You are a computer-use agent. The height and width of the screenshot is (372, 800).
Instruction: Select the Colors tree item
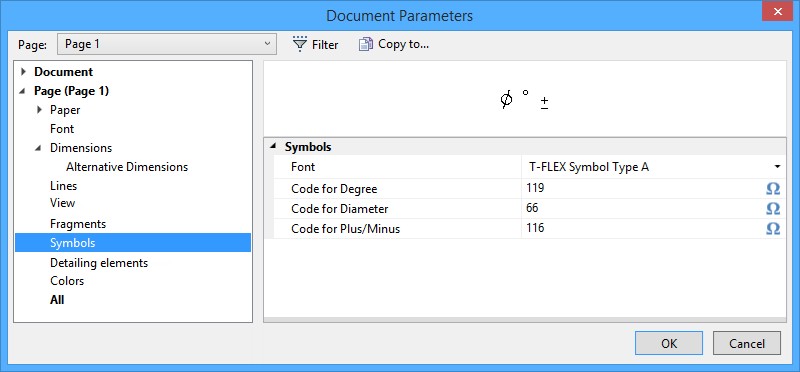tap(67, 281)
